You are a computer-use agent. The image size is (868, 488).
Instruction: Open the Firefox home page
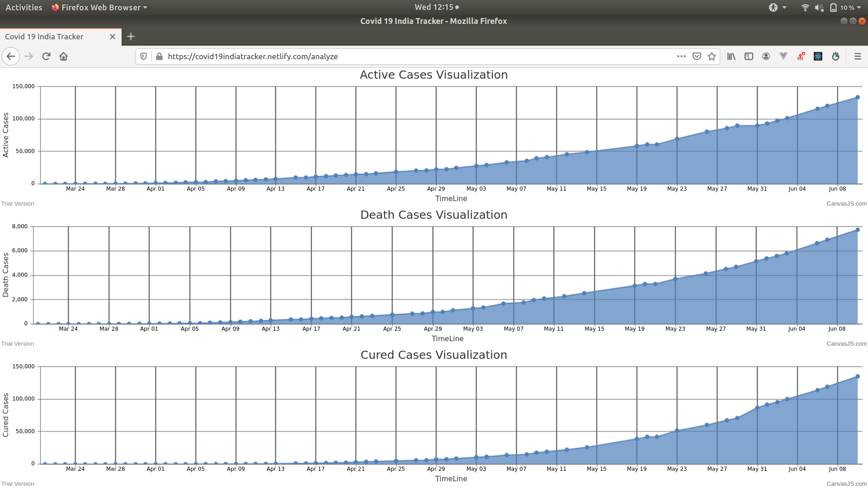[x=64, y=56]
